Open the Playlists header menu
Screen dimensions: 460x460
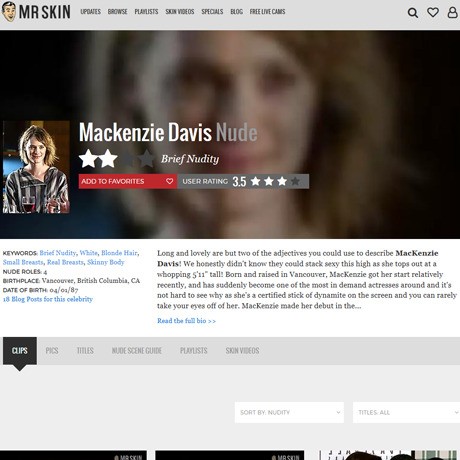pyautogui.click(x=146, y=12)
